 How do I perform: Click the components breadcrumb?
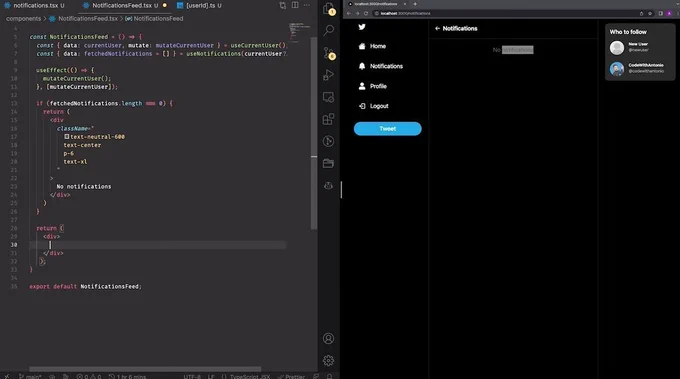(23, 19)
